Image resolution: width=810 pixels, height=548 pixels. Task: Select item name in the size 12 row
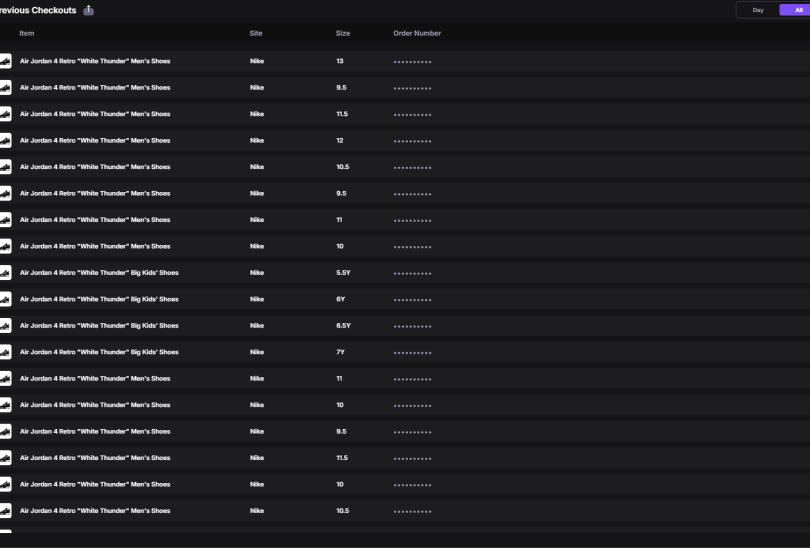tap(95, 140)
